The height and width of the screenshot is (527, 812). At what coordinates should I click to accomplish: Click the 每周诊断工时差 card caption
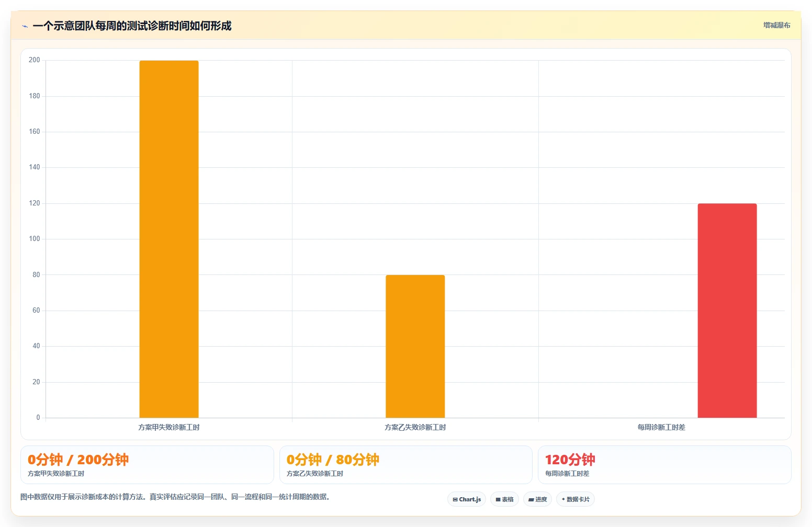(x=567, y=474)
